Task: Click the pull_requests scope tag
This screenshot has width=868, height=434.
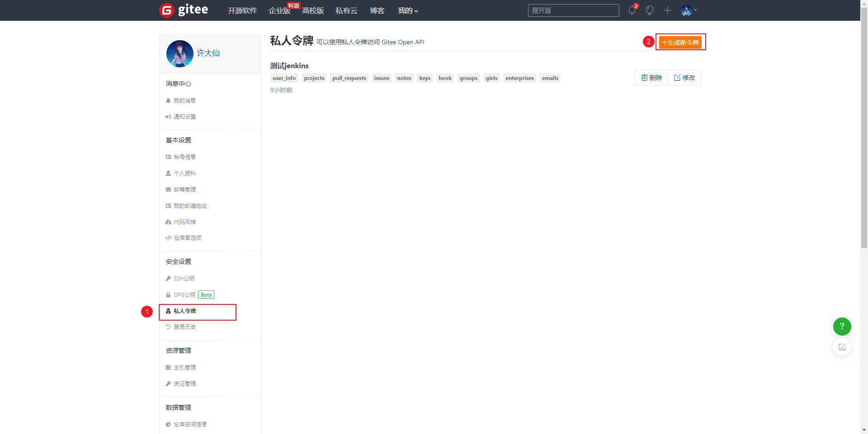Action: pos(349,78)
